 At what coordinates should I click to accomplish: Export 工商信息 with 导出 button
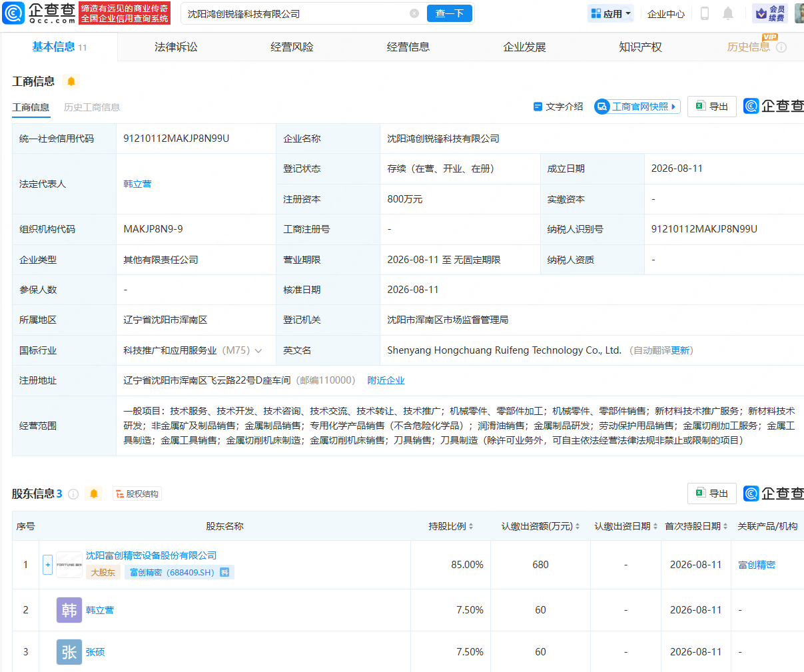tap(712, 107)
